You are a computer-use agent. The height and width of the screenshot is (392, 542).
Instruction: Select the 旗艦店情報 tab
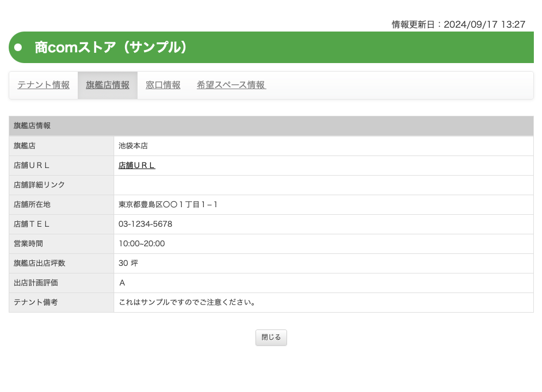(x=108, y=85)
